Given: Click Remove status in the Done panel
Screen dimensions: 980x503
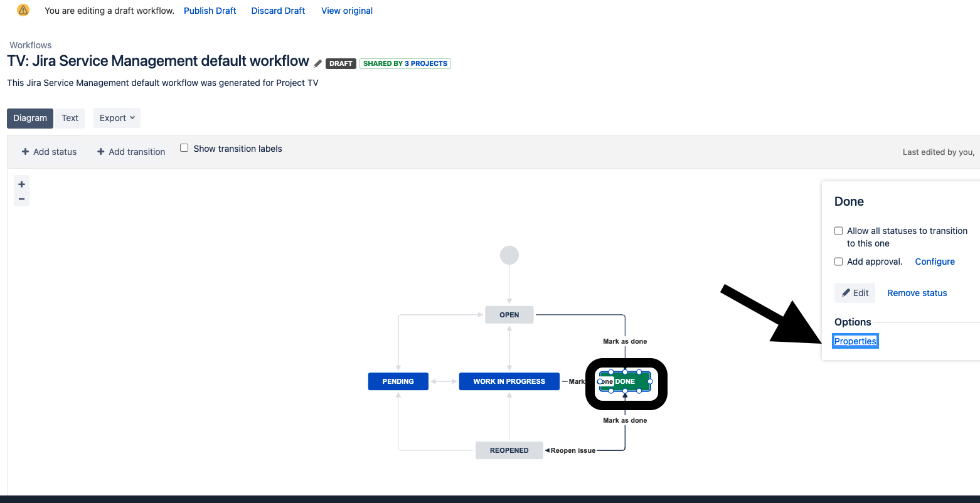Looking at the screenshot, I should [917, 292].
